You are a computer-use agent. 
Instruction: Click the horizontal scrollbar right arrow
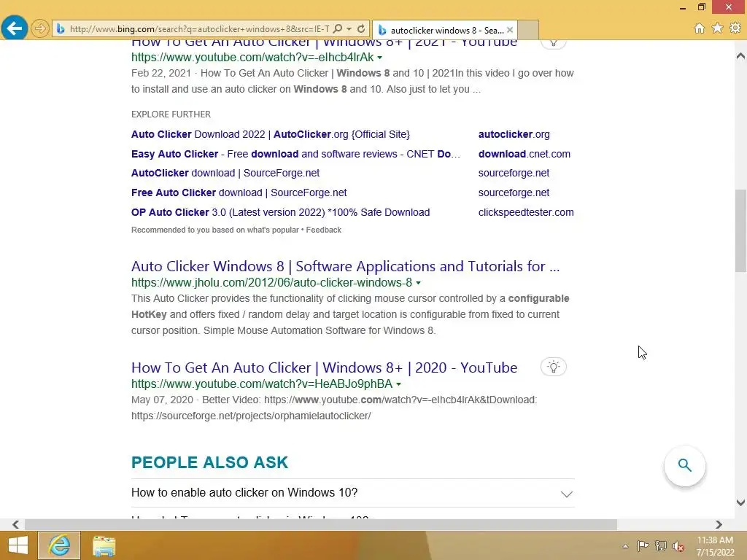[x=719, y=524]
